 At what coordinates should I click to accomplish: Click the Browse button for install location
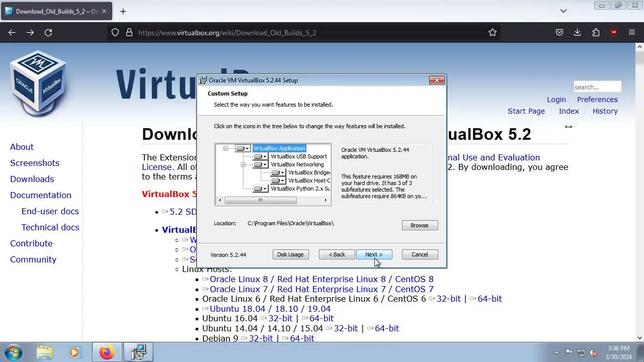pos(420,225)
